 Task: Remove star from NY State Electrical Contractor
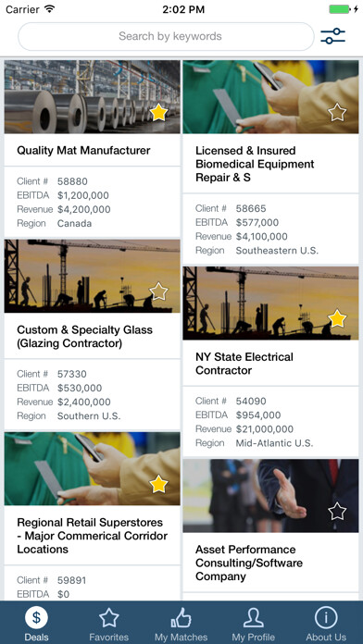(337, 319)
